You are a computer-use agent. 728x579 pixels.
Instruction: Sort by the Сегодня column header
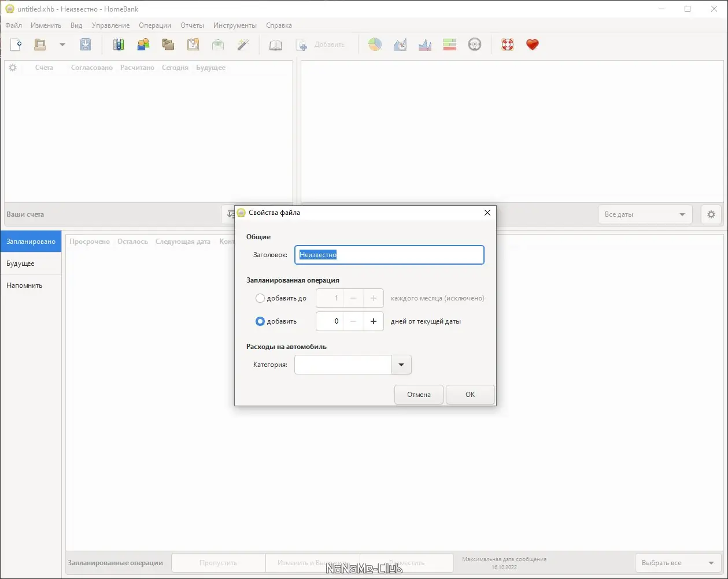pos(175,68)
